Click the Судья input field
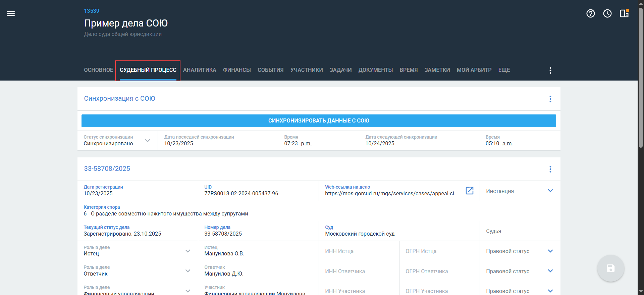The width and height of the screenshot is (644, 295). pos(520,231)
